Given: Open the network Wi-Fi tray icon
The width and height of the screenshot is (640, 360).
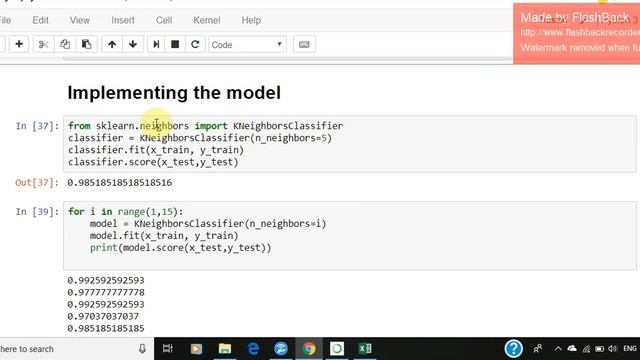Looking at the screenshot, I should pos(586,349).
